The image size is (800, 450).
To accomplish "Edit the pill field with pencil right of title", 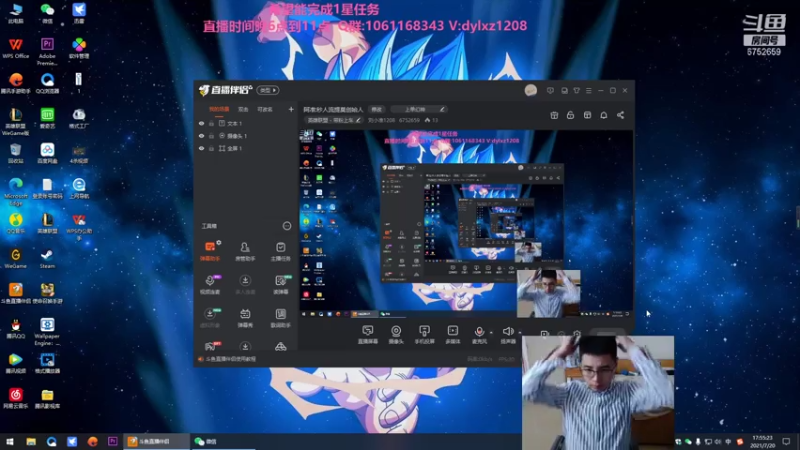I will click(420, 110).
